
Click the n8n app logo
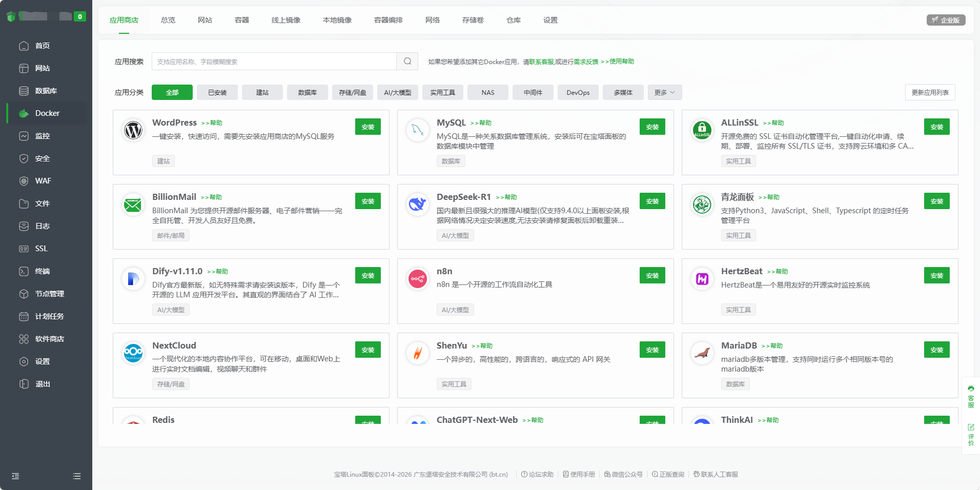[418, 279]
